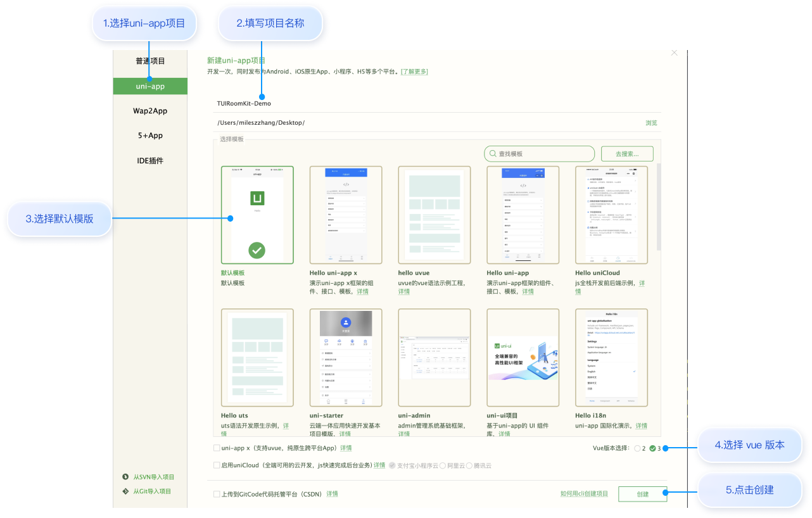
Task: Open 详情 link for uni-ui项目 template
Action: point(504,434)
